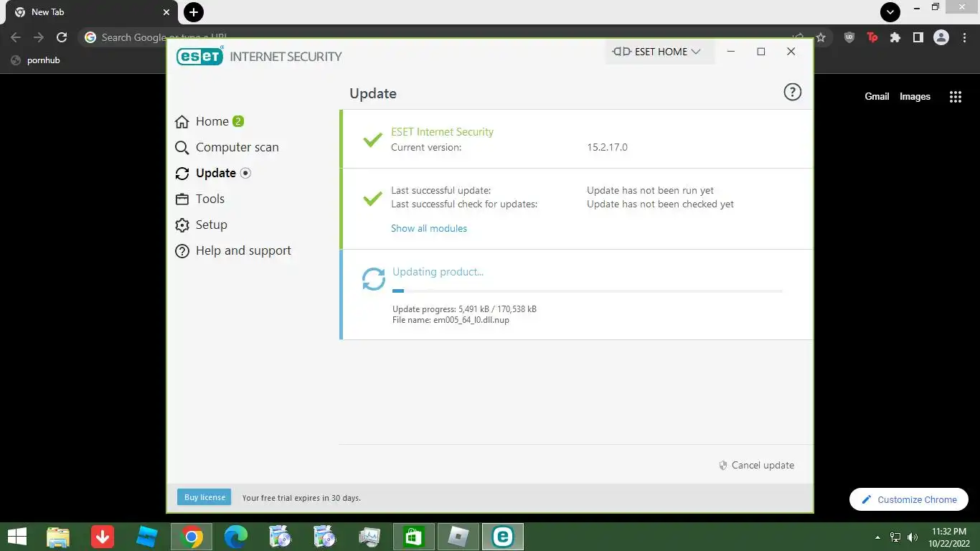Click the update progress bar
Screen dimensions: 980x551
pos(588,291)
